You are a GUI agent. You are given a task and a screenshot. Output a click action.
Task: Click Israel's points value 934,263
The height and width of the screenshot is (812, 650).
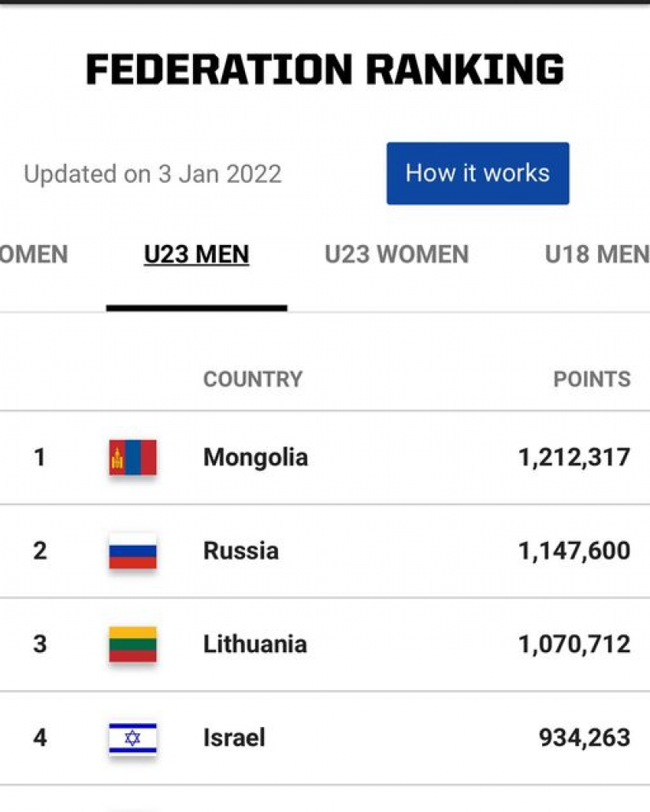584,738
